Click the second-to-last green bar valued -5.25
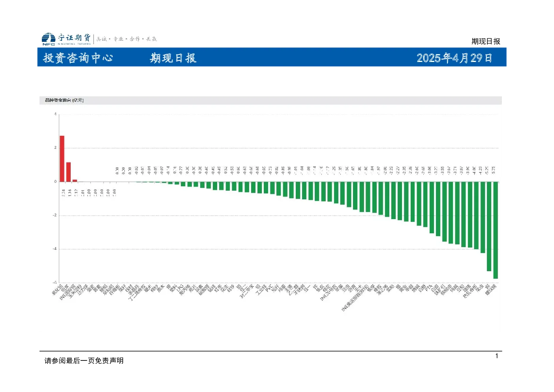The width and height of the screenshot is (554, 392). (489, 226)
